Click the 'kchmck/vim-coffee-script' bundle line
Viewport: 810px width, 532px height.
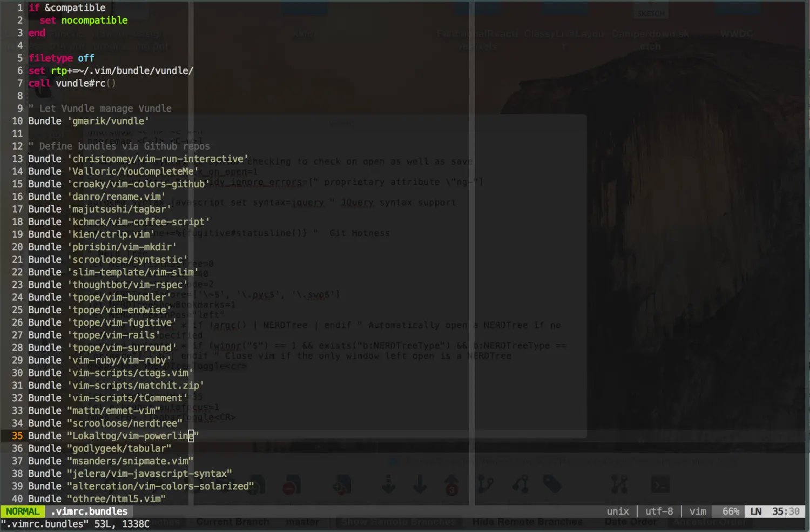tap(119, 222)
